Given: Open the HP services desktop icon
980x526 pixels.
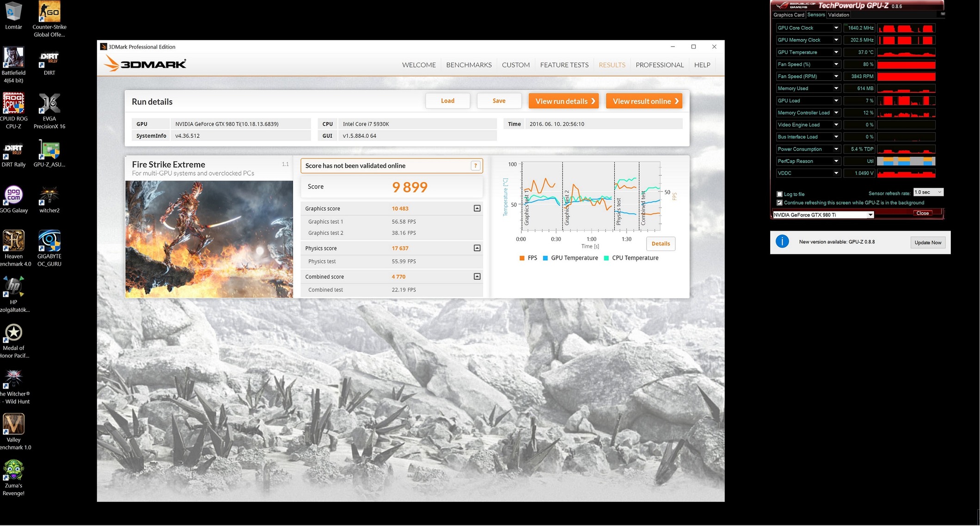Looking at the screenshot, I should [x=13, y=294].
